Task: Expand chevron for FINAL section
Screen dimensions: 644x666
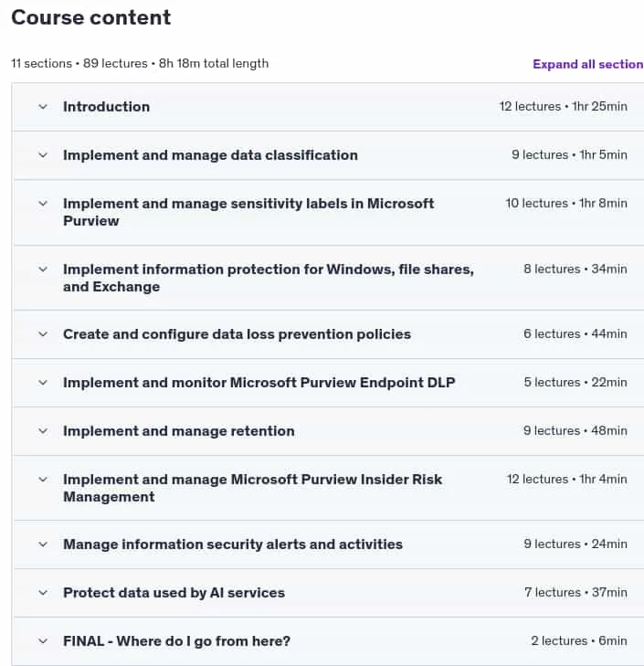Action: [x=43, y=641]
